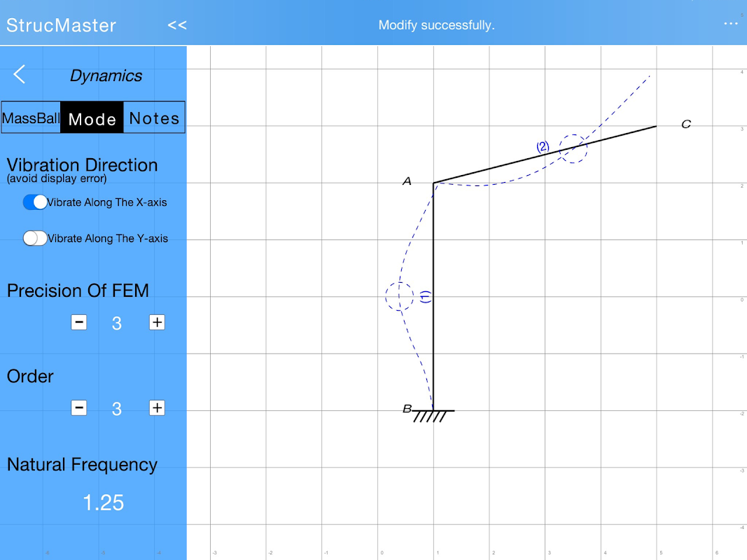Disable Vibrate Along The X-axis switch
The height and width of the screenshot is (560, 747).
coord(35,202)
